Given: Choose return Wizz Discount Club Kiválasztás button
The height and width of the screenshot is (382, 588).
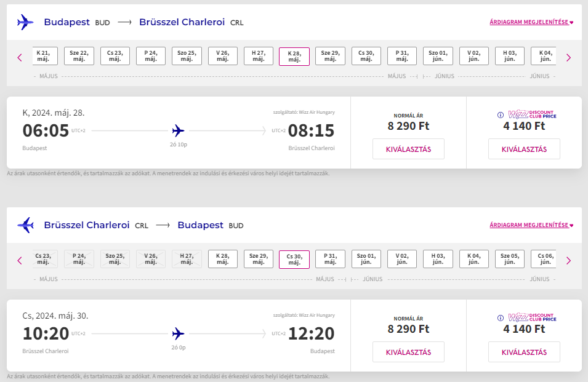Looking at the screenshot, I should tap(524, 352).
